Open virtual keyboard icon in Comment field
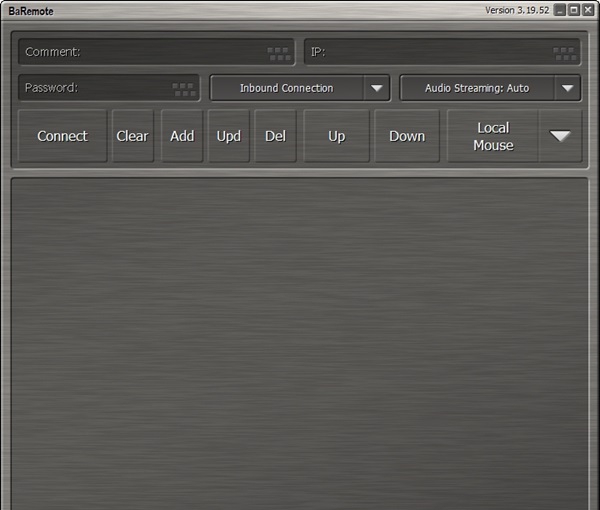The height and width of the screenshot is (510, 600). coord(279,54)
